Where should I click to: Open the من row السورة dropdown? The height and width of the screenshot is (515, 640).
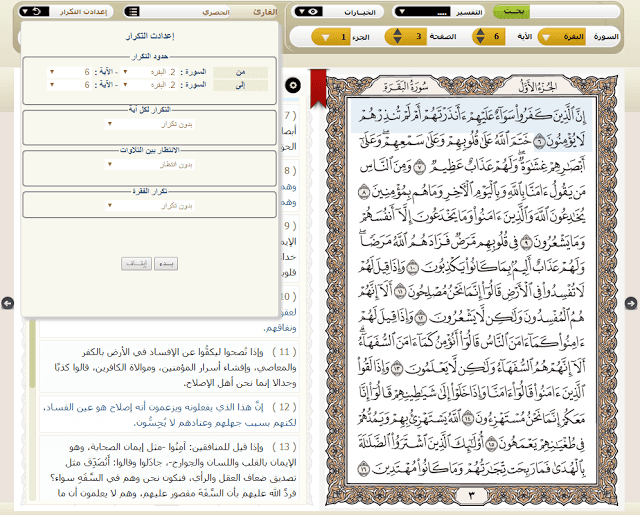click(149, 72)
